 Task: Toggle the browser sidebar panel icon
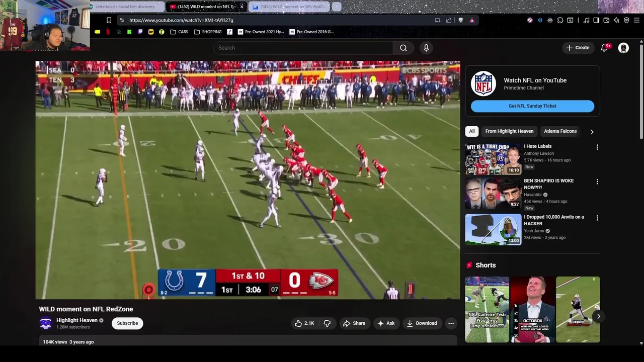tap(596, 20)
